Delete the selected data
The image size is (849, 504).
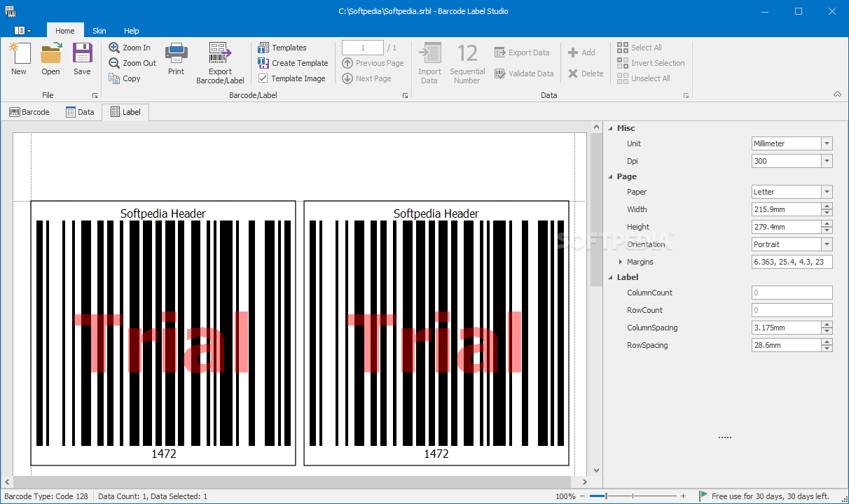586,73
